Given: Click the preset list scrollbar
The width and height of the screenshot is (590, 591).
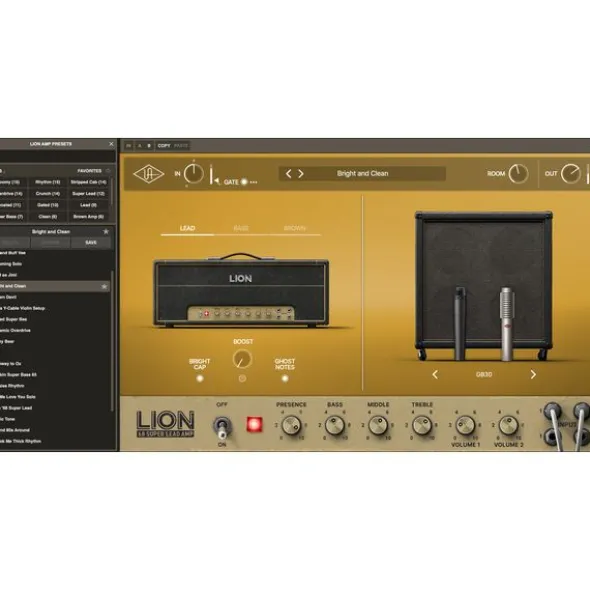Looking at the screenshot, I should click(x=112, y=341).
